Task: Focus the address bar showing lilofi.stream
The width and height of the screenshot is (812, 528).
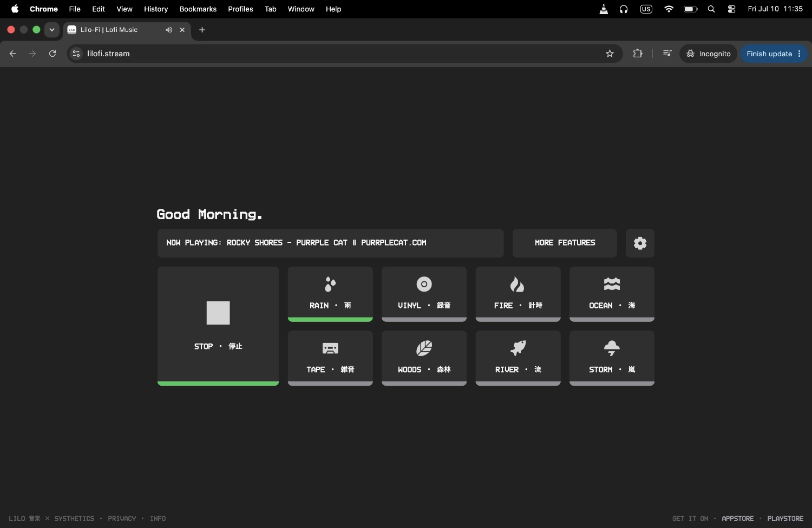Action: click(345, 54)
